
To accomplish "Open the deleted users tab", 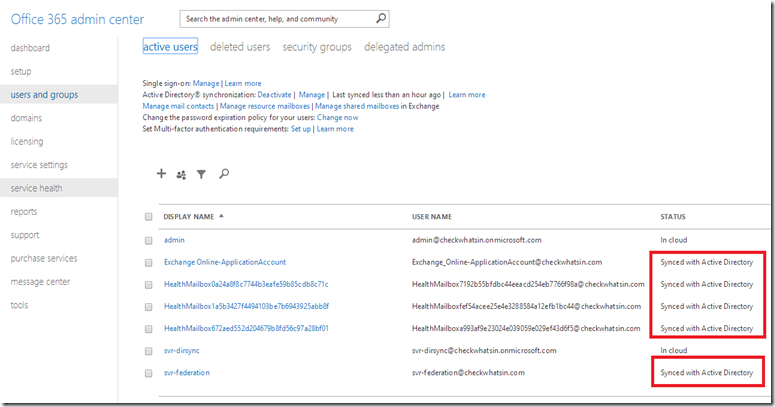I will [240, 47].
